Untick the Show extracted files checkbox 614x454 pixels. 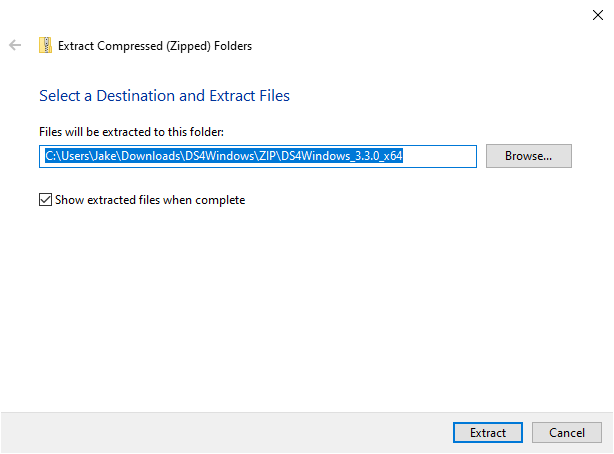(45, 200)
